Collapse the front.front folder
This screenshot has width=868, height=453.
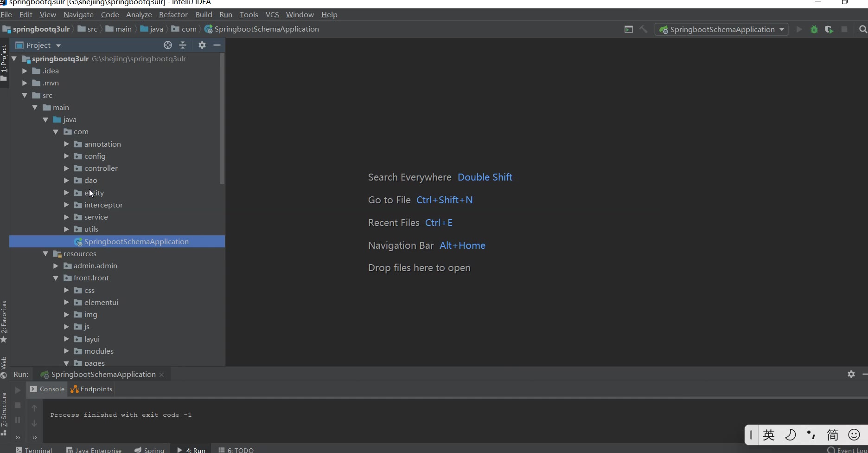click(x=56, y=278)
